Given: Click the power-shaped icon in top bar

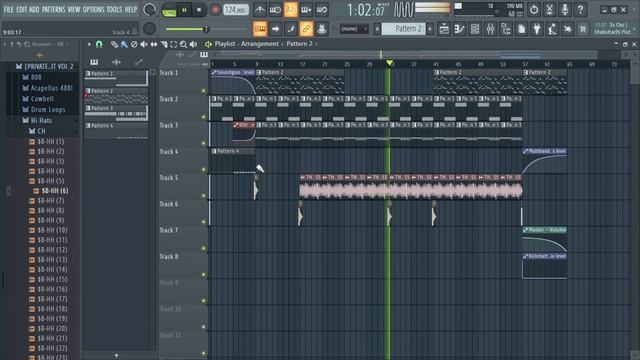Looking at the screenshot, I should [534, 9].
